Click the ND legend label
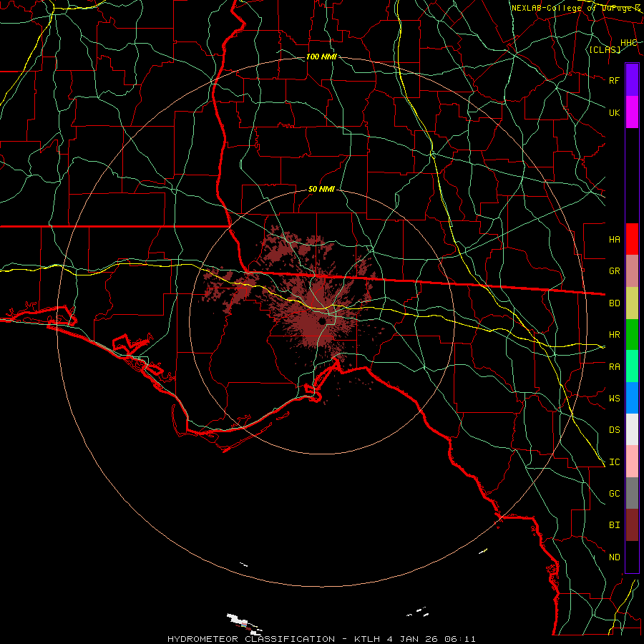This screenshot has width=644, height=644. pyautogui.click(x=614, y=557)
